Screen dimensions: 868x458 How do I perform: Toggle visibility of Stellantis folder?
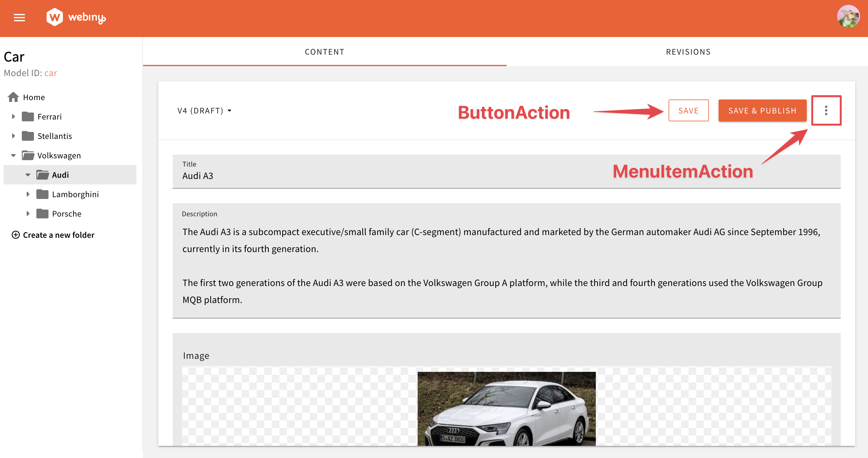[13, 136]
